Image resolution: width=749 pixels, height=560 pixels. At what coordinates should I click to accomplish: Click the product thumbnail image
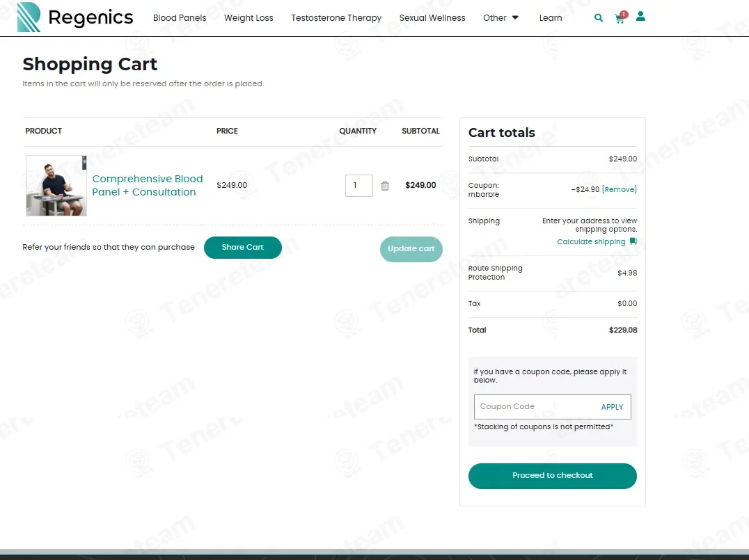click(x=56, y=186)
